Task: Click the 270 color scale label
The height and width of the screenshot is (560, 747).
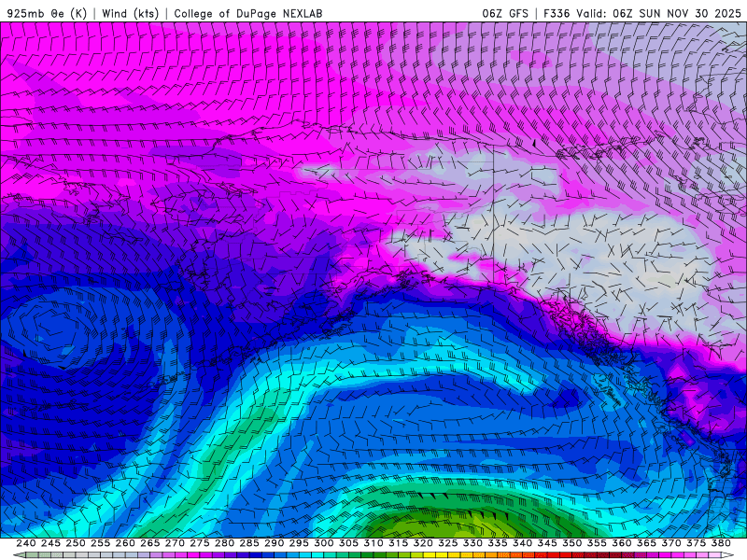Action: tap(175, 543)
